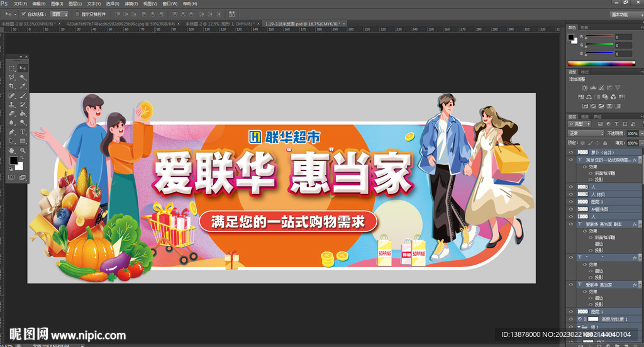Select the Dodge tool
Image resolution: width=644 pixels, height=347 pixels.
tap(23, 123)
